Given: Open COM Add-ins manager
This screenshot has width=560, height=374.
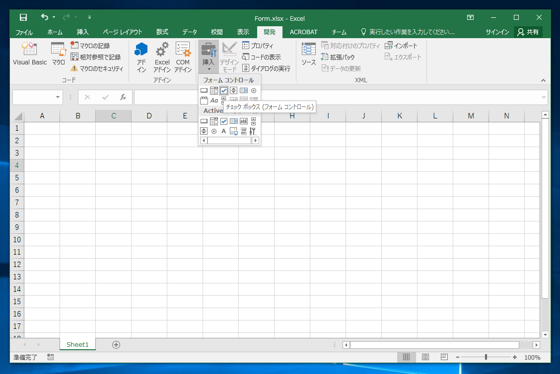Looking at the screenshot, I should pos(183,57).
